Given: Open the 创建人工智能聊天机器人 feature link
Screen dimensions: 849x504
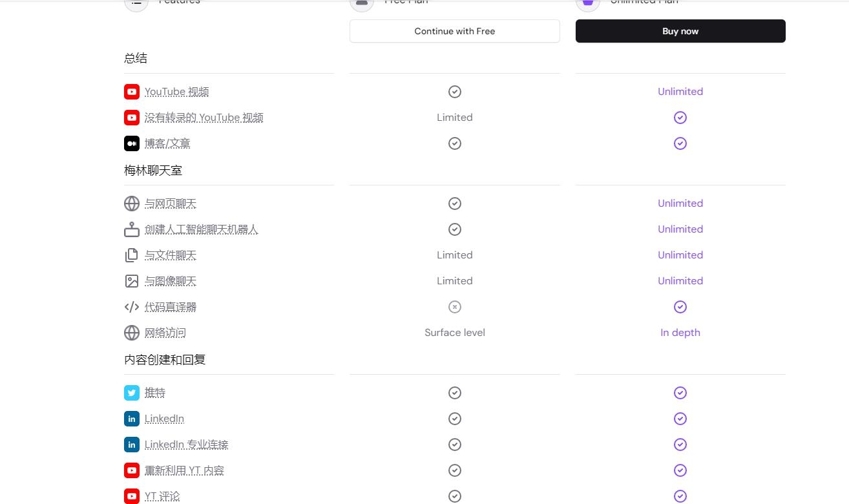Looking at the screenshot, I should (202, 229).
